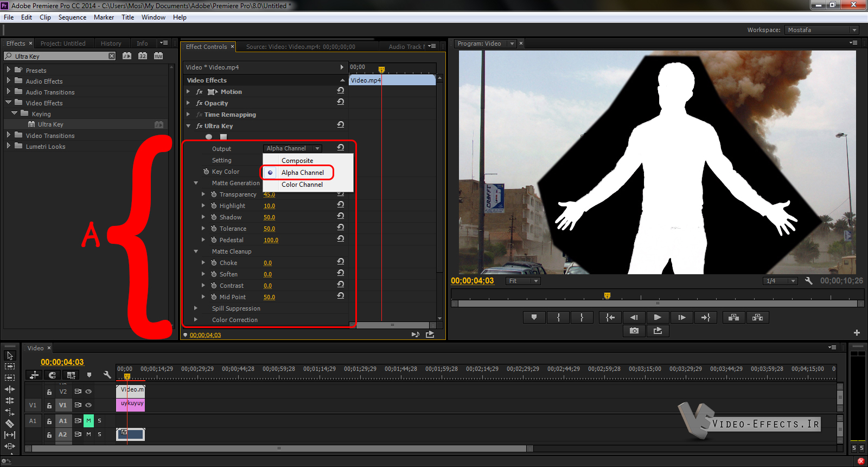Open the Sequence menu
The height and width of the screenshot is (467, 868).
point(72,17)
